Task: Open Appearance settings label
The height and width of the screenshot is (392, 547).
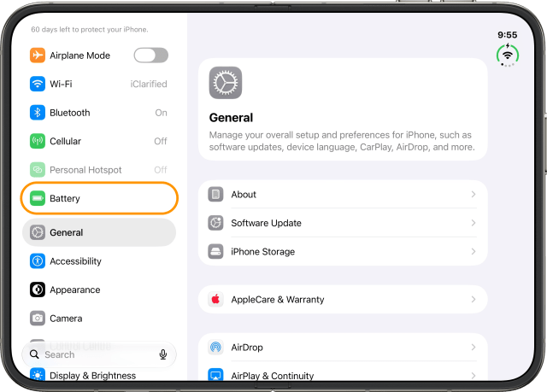Action: tap(75, 290)
